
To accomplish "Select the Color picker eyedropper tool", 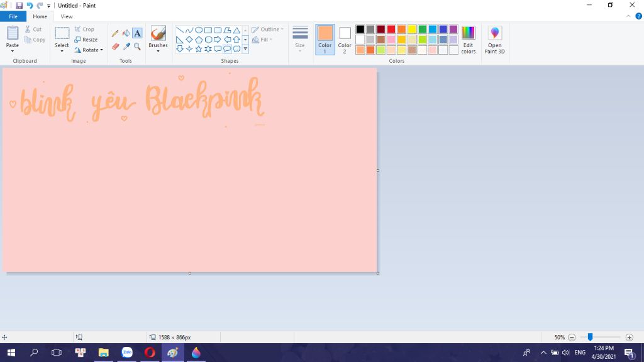I will (126, 47).
